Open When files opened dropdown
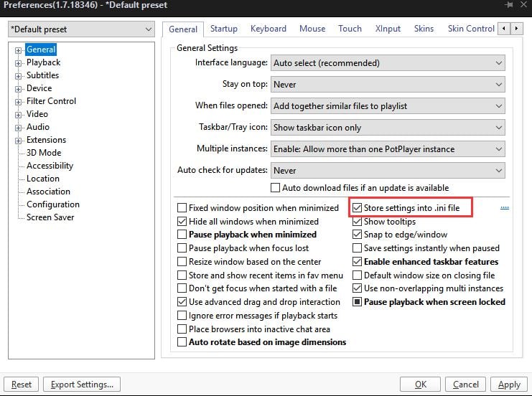The height and width of the screenshot is (396, 532). tap(388, 105)
